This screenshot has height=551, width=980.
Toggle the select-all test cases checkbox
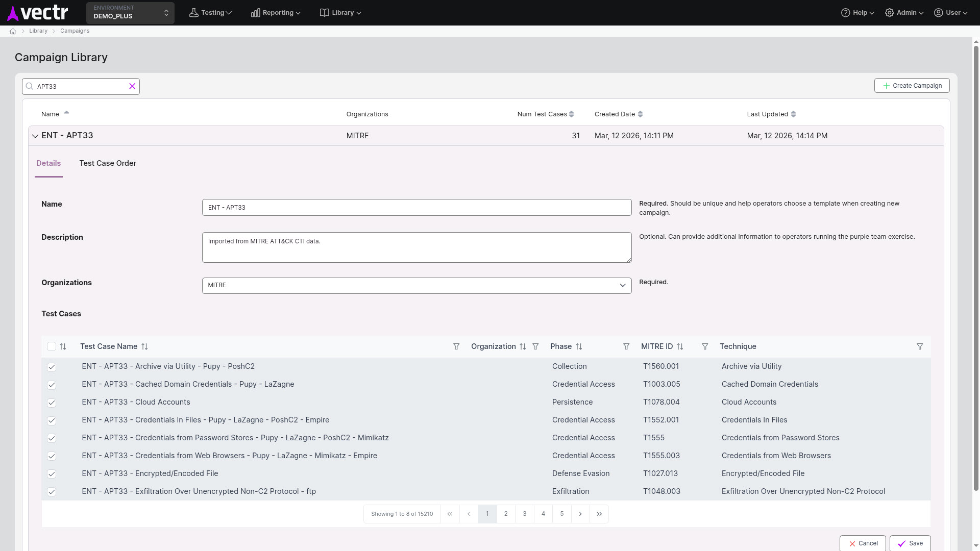tap(52, 347)
